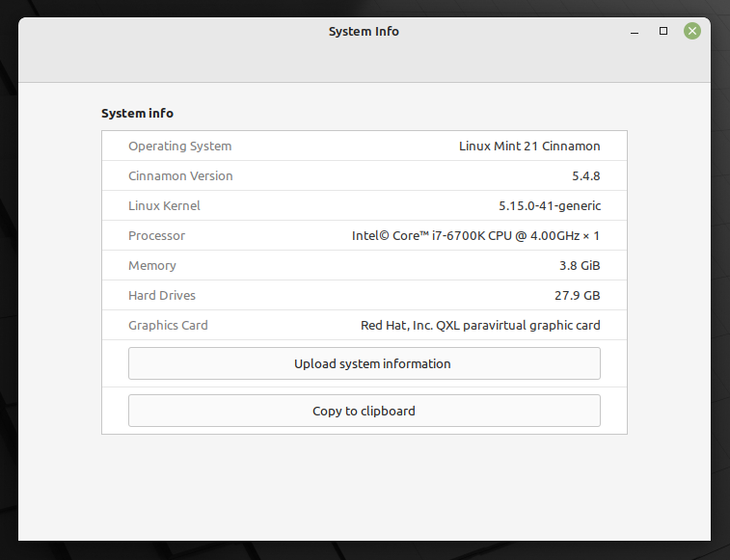
Task: Close the System Info window
Action: (x=692, y=31)
